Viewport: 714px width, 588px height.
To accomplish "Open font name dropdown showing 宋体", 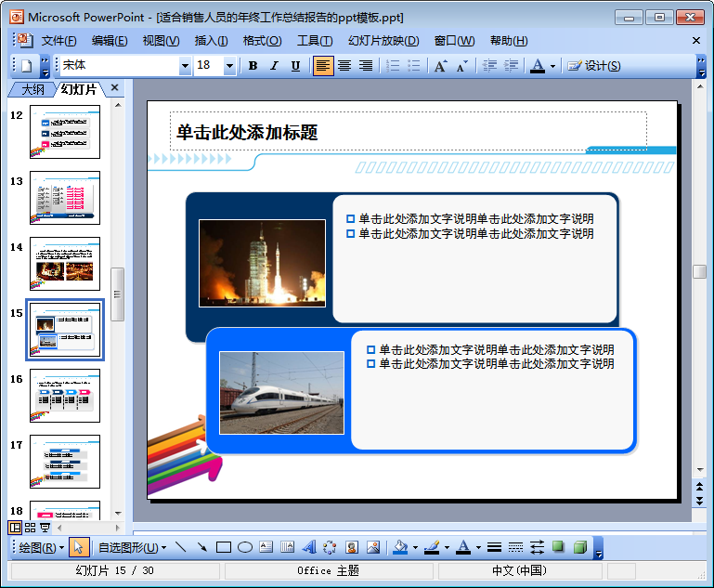I will [x=185, y=66].
